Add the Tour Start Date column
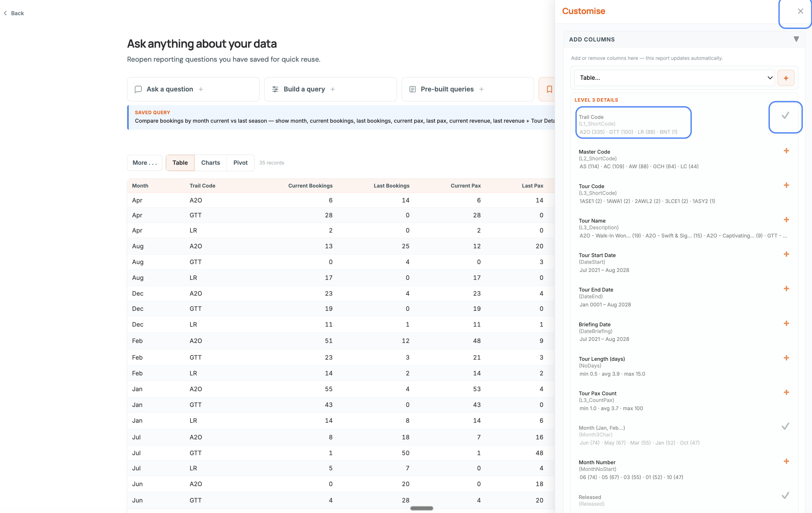Image resolution: width=812 pixels, height=513 pixels. click(x=786, y=254)
